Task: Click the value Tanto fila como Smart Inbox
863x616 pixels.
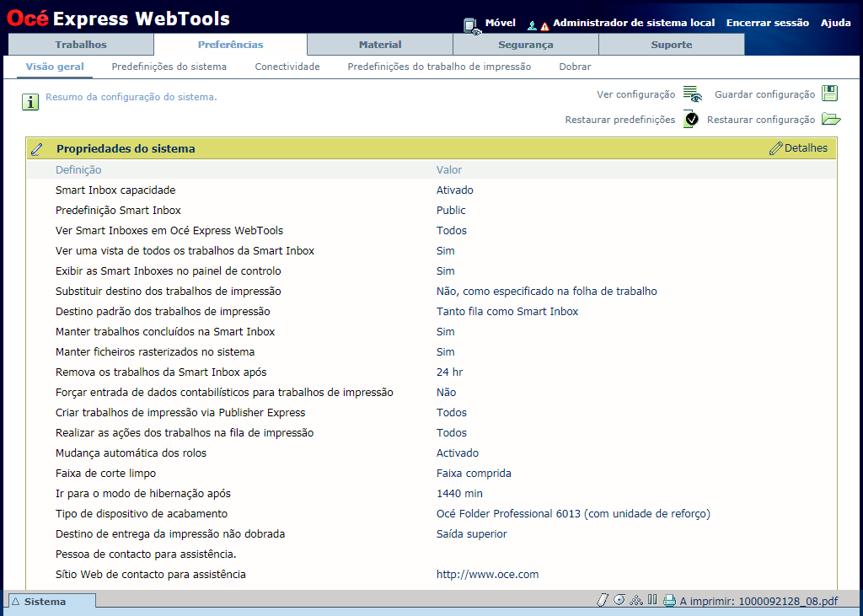Action: coord(507,312)
